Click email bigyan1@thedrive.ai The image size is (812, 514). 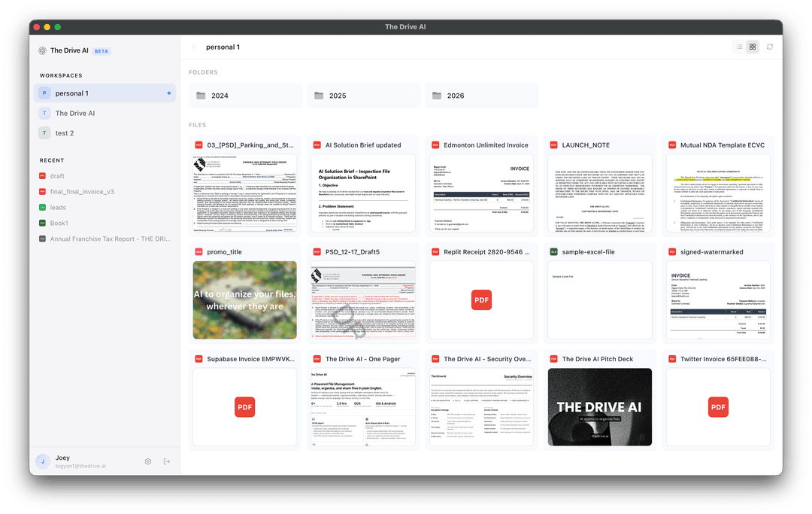(x=80, y=466)
